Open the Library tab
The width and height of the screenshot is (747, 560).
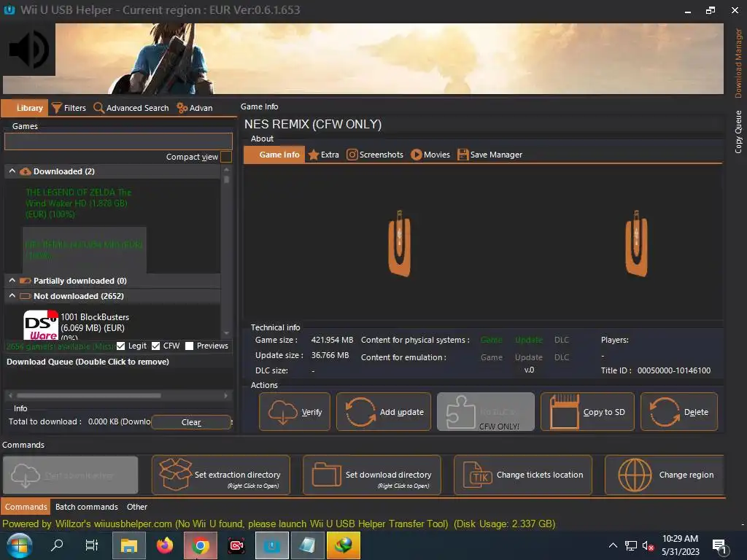(25, 108)
